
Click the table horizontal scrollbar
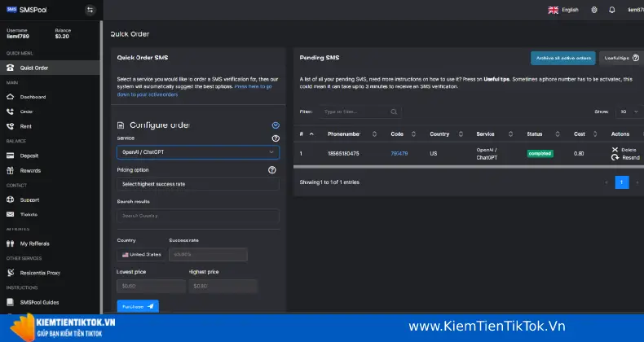[469, 167]
